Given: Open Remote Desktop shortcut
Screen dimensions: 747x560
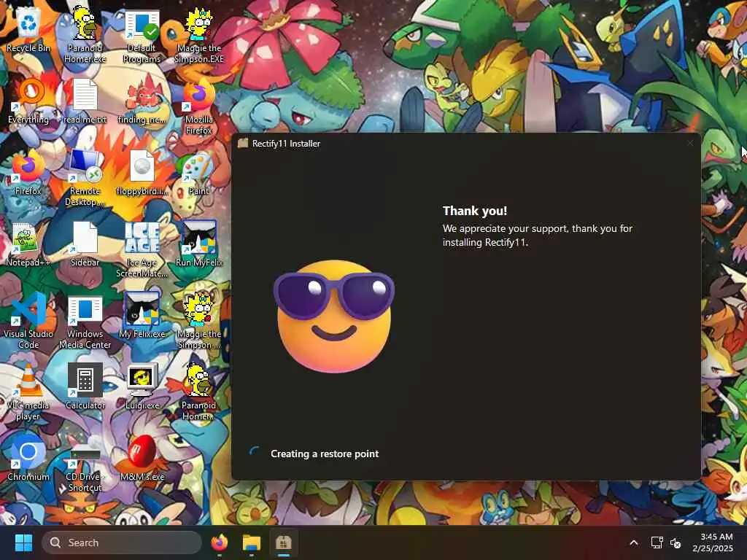Looking at the screenshot, I should tap(85, 177).
